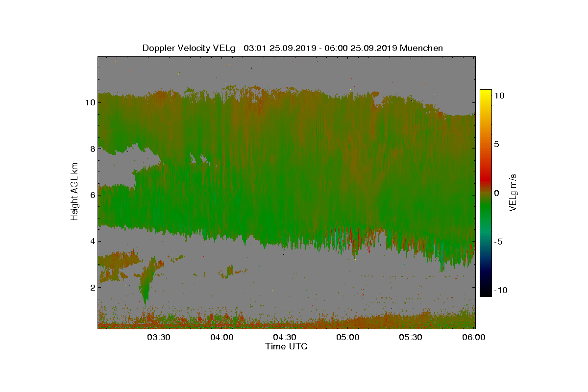
Task: Click the plot title "Doppler Velocity VELg"
Action: click(x=189, y=48)
